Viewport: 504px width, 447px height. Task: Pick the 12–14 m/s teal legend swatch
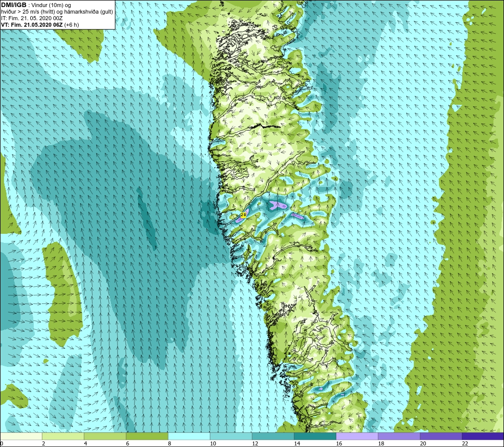273,436
